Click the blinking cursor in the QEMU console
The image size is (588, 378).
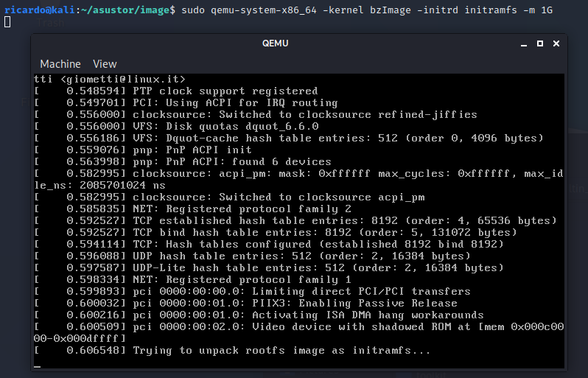[x=38, y=364]
